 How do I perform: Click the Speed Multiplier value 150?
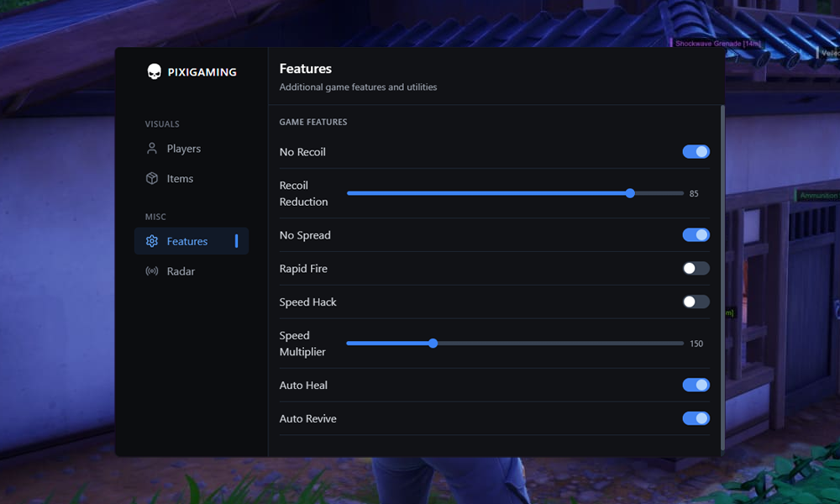pyautogui.click(x=696, y=344)
